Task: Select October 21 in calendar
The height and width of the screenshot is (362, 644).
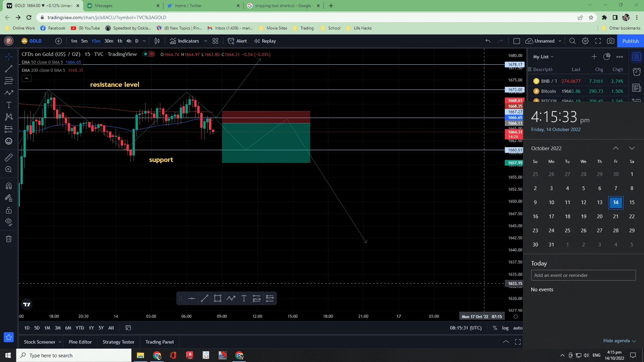Action: click(616, 217)
